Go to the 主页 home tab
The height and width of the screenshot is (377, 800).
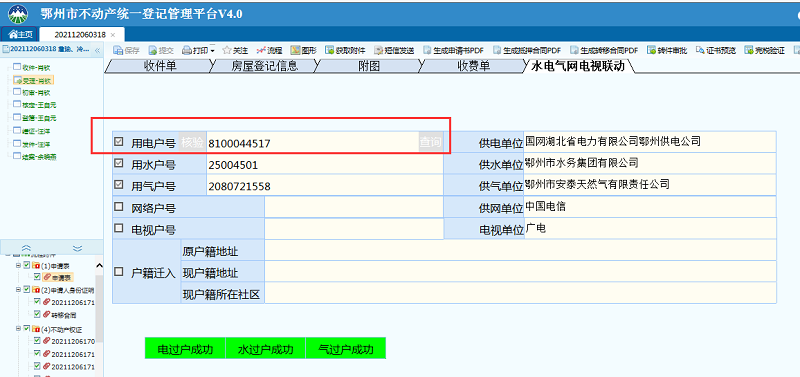click(x=20, y=34)
